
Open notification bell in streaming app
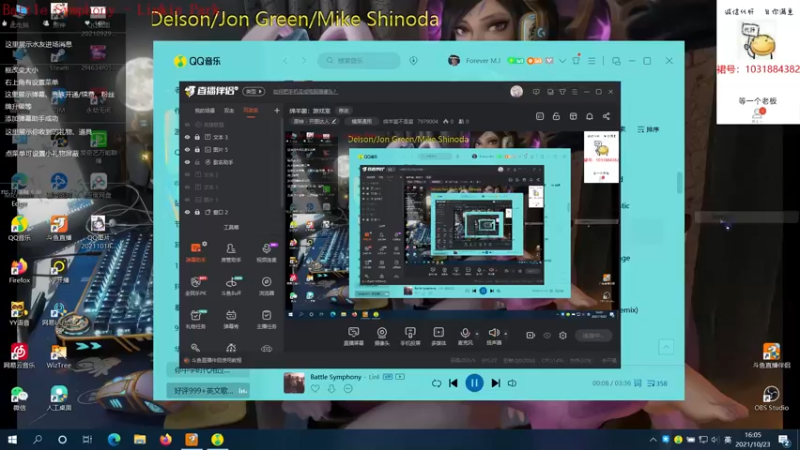click(x=589, y=116)
